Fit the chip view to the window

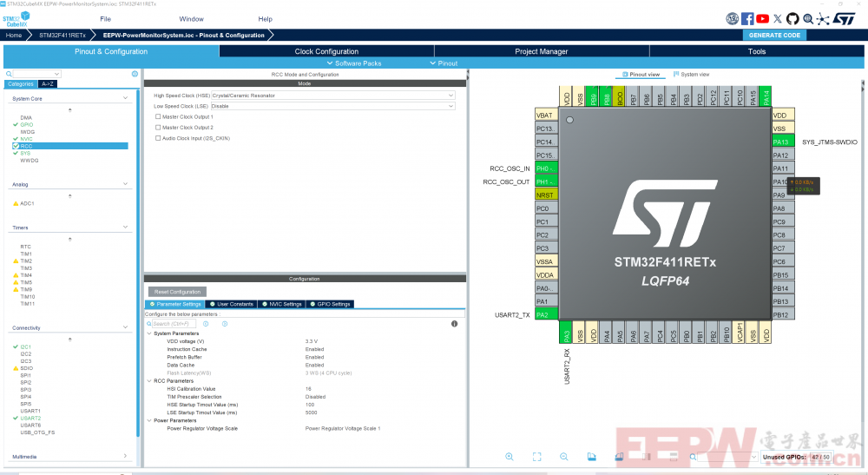click(x=537, y=457)
